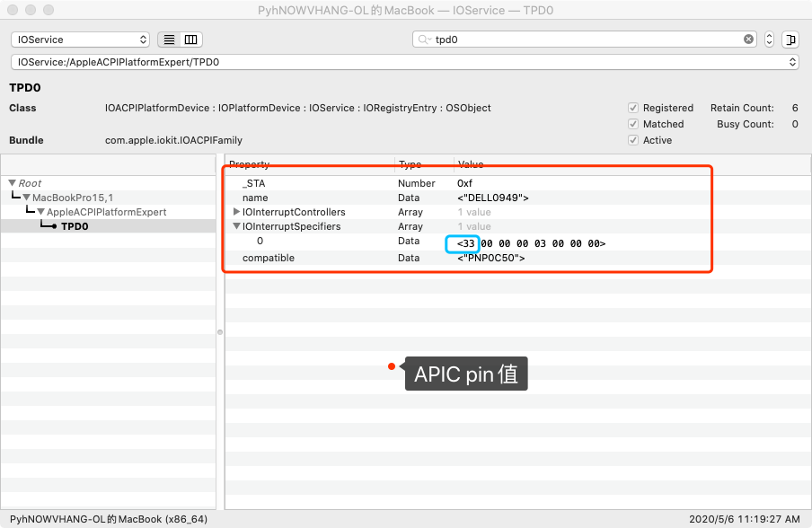Click the timestamp in the status bar
This screenshot has width=812, height=528.
(x=744, y=519)
